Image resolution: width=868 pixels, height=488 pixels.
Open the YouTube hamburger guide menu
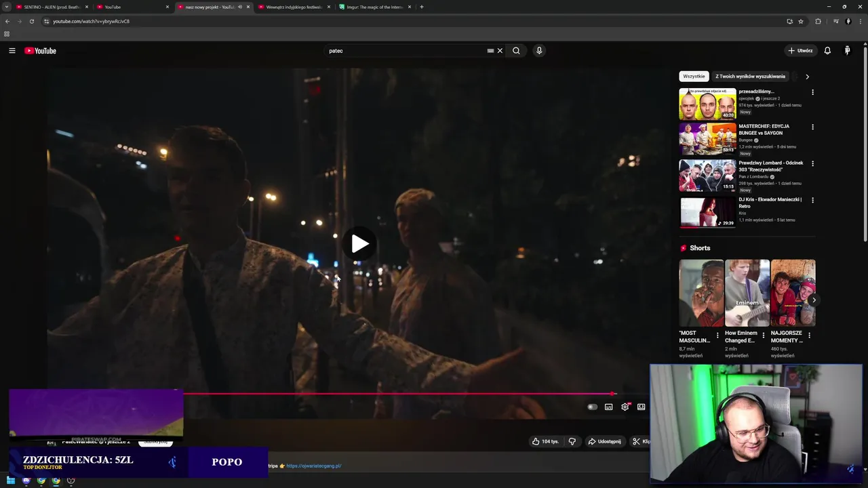(12, 51)
